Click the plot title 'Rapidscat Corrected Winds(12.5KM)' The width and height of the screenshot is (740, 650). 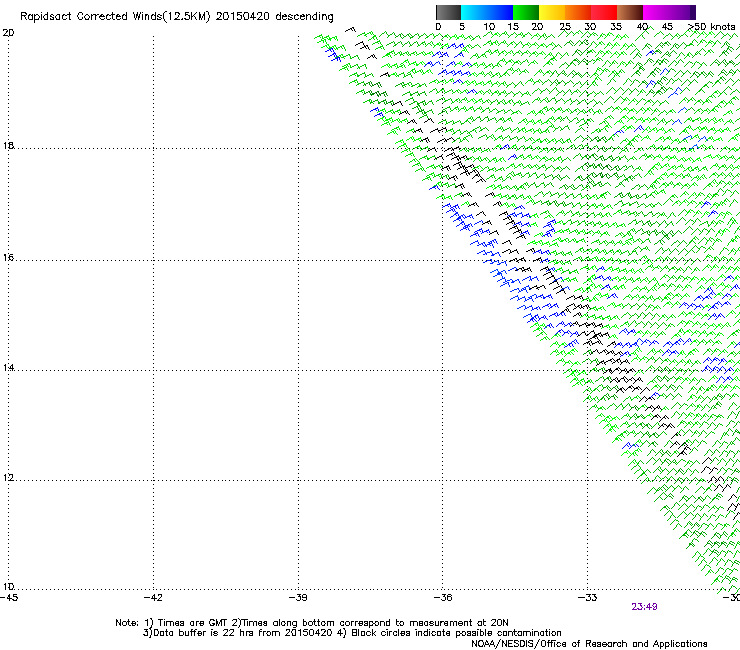[x=115, y=17]
